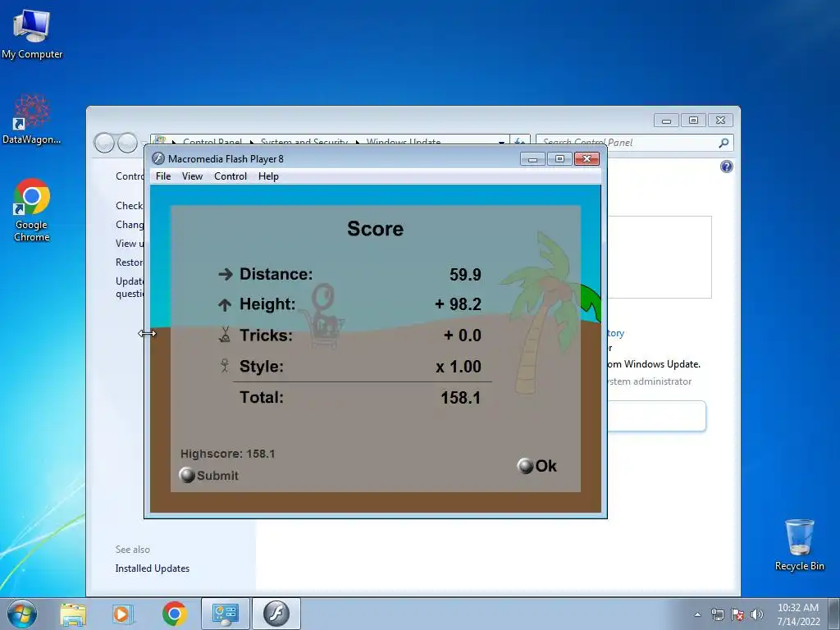The width and height of the screenshot is (840, 630).
Task: Close the Macromedia Flash Player window
Action: point(587,159)
